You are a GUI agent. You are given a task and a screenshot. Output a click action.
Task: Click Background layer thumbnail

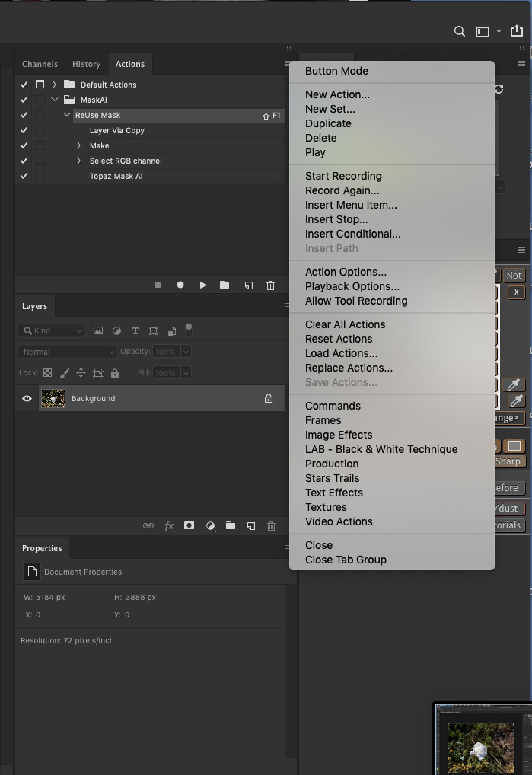(x=53, y=398)
